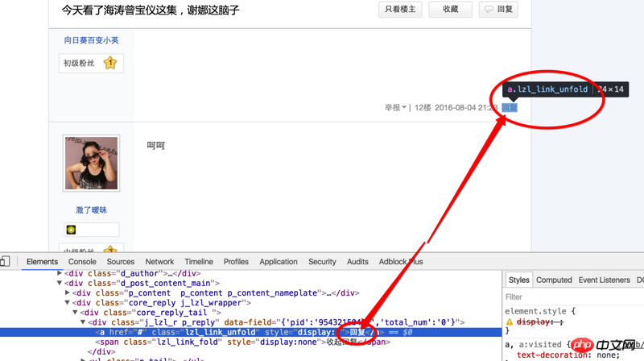The height and width of the screenshot is (361, 644).
Task: Select the span lzl_link_fold row
Action: (242, 342)
